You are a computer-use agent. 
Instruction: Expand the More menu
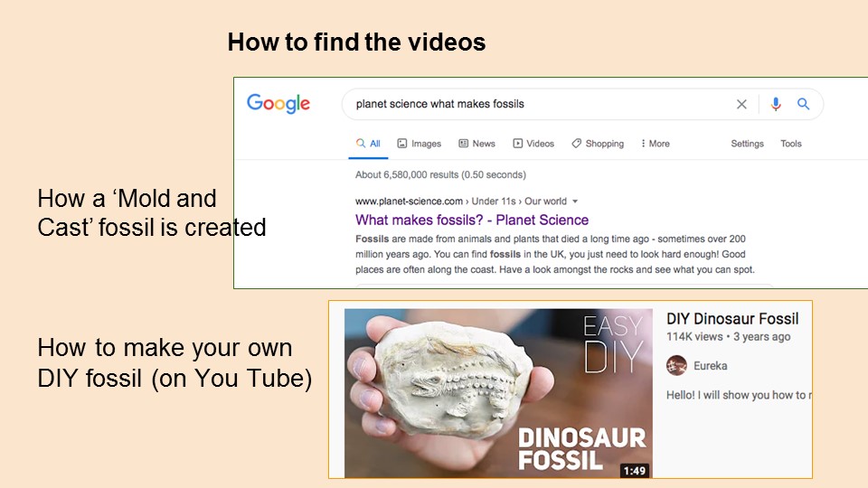tap(655, 144)
